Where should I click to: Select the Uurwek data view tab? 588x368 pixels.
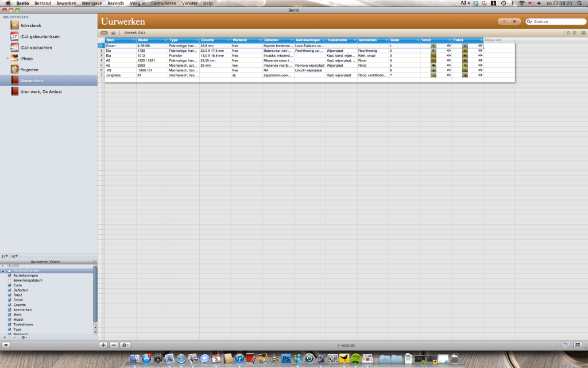click(134, 33)
